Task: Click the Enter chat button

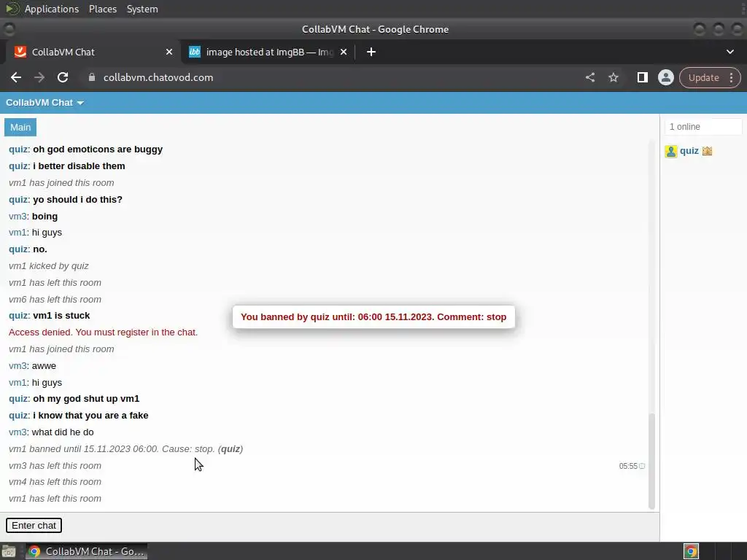Action: pos(34,525)
